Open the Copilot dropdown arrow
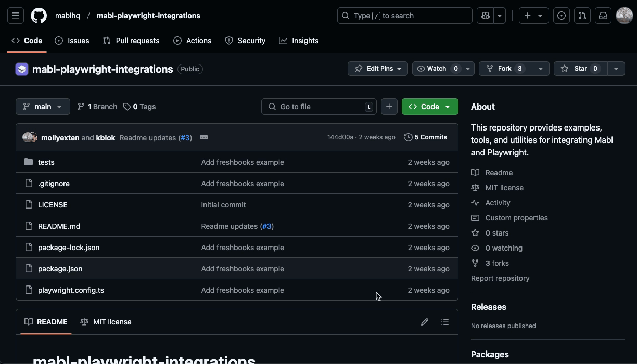Viewport: 637px width, 364px height. pyautogui.click(x=500, y=16)
